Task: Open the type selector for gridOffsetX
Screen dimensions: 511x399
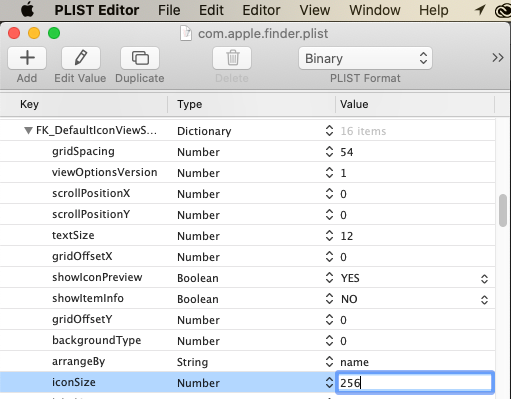Action: tap(329, 257)
